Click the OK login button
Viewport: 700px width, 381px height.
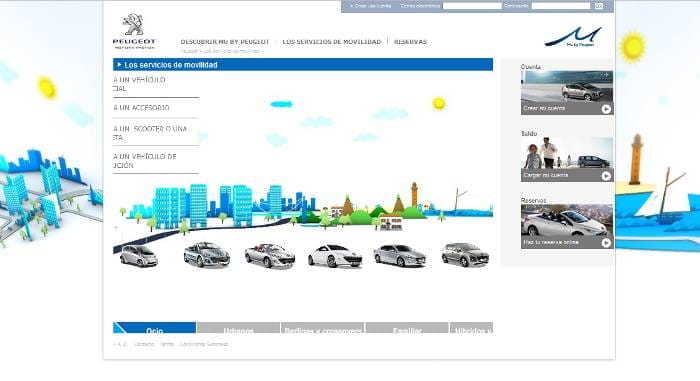(599, 6)
